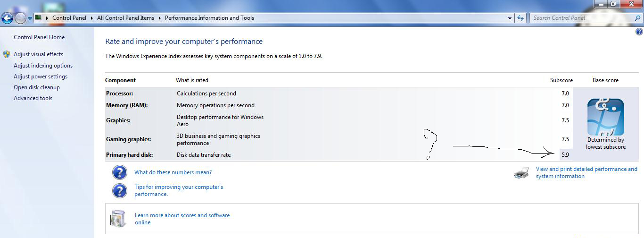644x238 pixels.
Task: Open Advanced tools link
Action: point(33,98)
